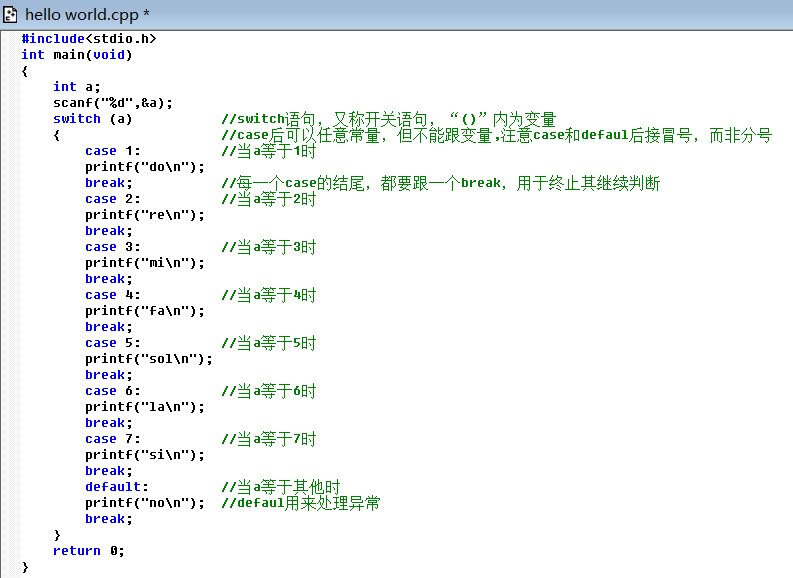Click the case 1: label
Image resolution: width=793 pixels, height=578 pixels.
(x=113, y=151)
